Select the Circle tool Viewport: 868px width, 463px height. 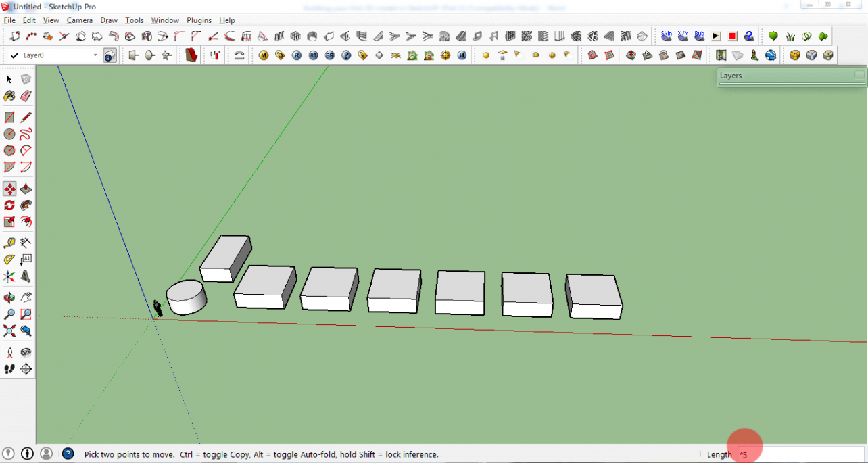(9, 134)
